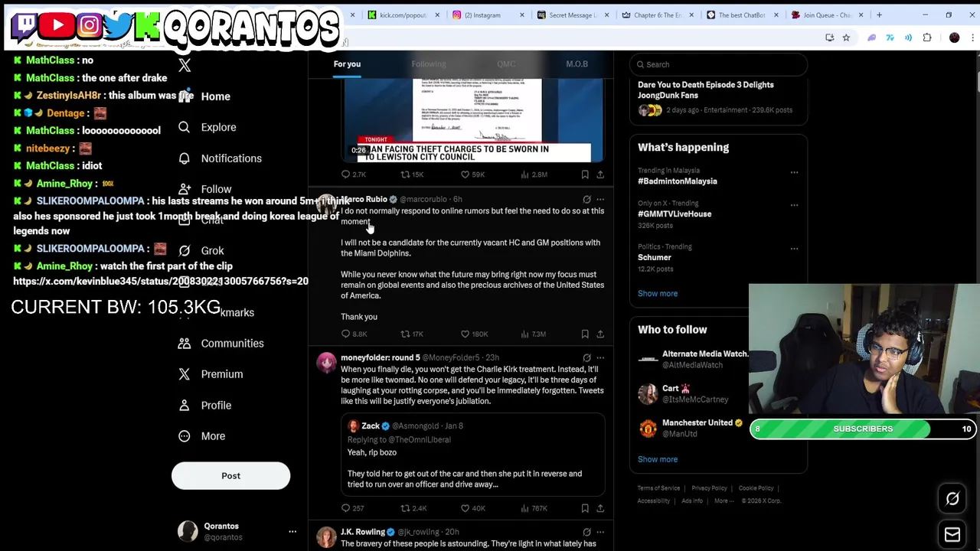This screenshot has width=980, height=551.
Task: Like moneyfolder tweet with 40K likes
Action: coord(472,508)
